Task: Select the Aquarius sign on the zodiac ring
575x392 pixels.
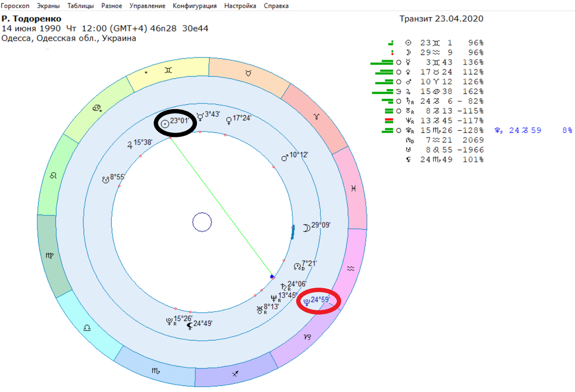Action: click(351, 269)
